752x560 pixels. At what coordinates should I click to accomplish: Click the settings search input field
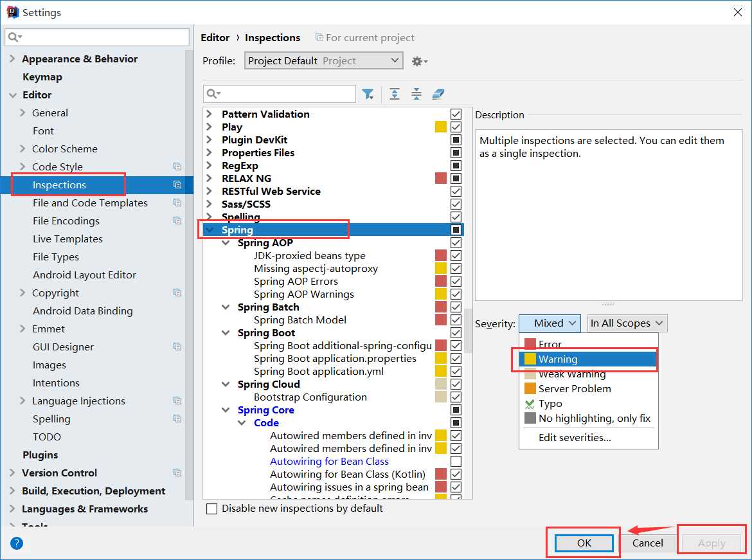97,37
